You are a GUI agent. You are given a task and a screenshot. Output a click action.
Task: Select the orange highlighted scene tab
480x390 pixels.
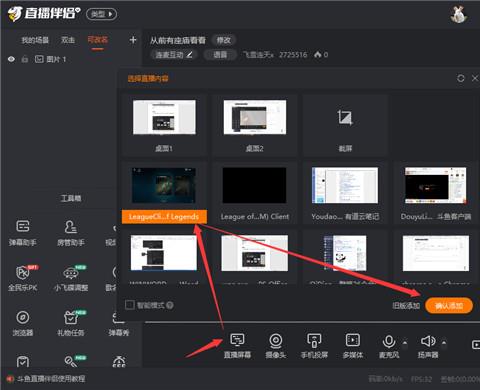[x=98, y=40]
